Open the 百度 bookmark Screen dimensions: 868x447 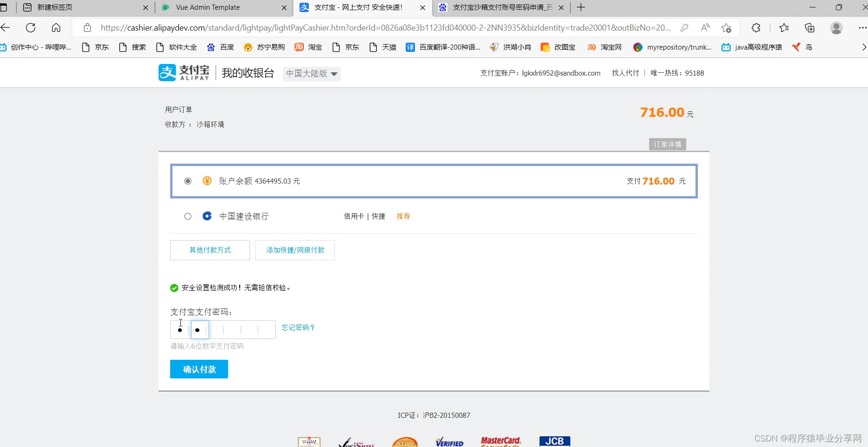tap(220, 47)
